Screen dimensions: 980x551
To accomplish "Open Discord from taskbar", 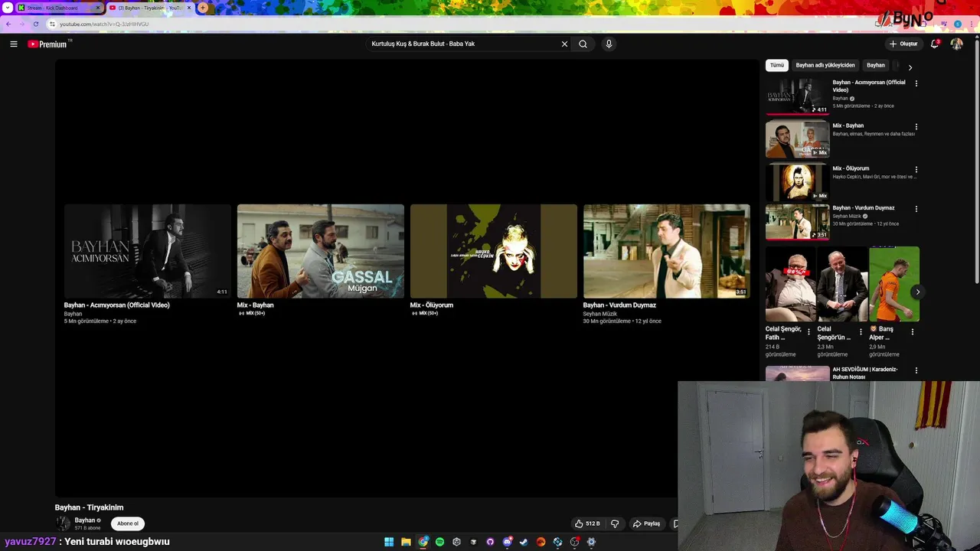I will coord(507,542).
